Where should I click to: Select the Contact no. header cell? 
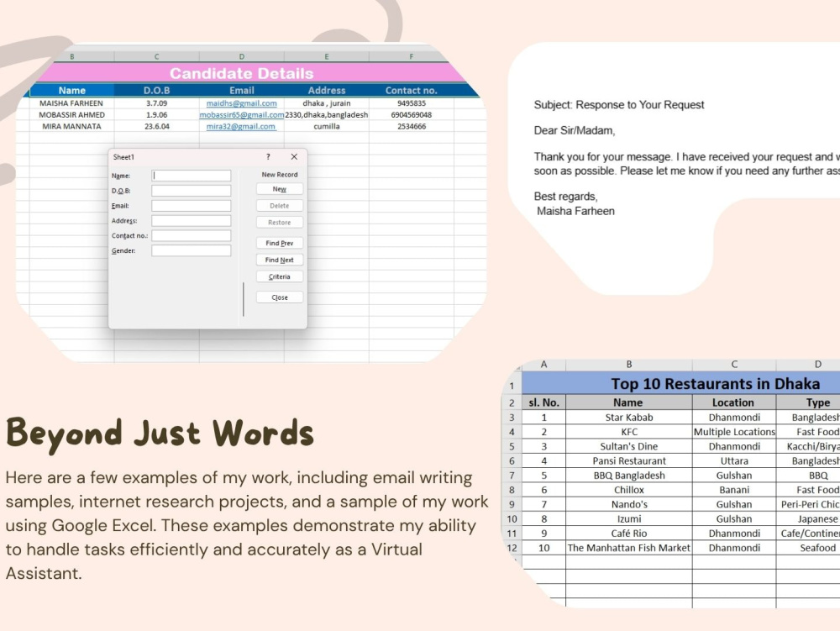pyautogui.click(x=412, y=91)
